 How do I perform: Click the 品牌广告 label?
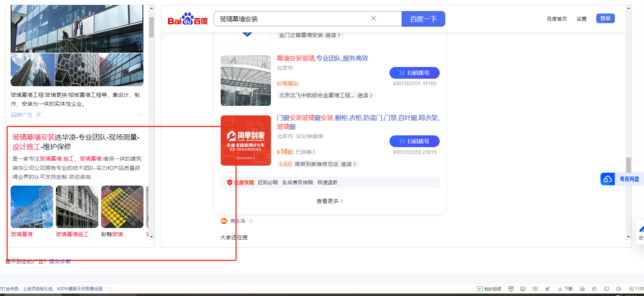pos(21,115)
